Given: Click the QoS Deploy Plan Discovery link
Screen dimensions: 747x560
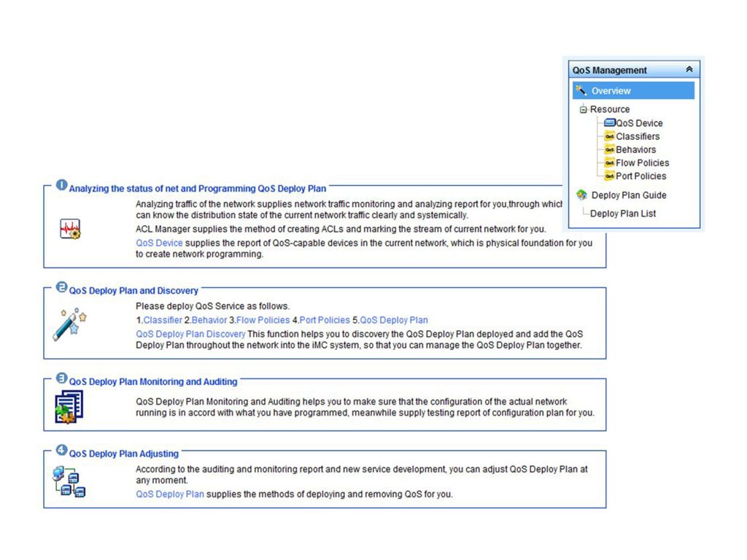Looking at the screenshot, I should (x=190, y=333).
